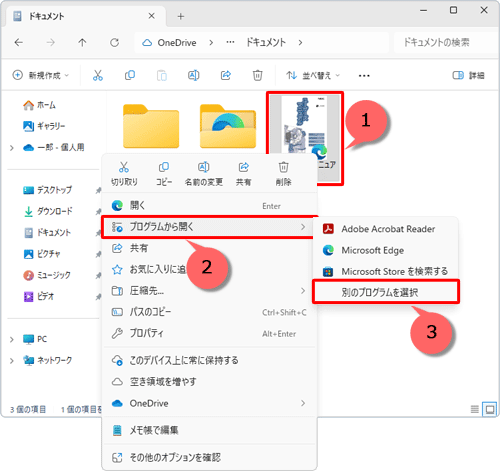Go up one folder level
Viewport: 500px width, 471px height.
point(82,42)
